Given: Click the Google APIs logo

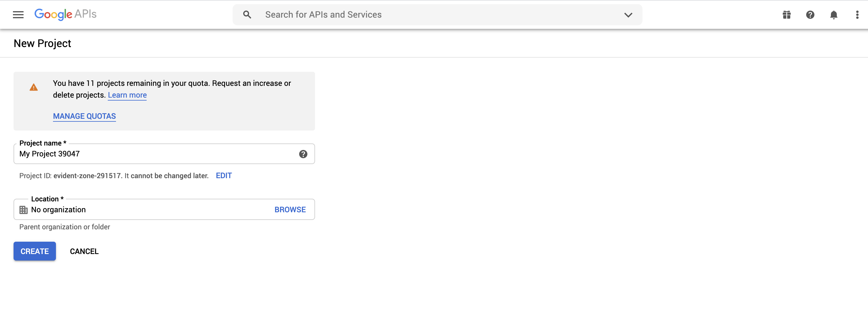Looking at the screenshot, I should pyautogui.click(x=65, y=14).
